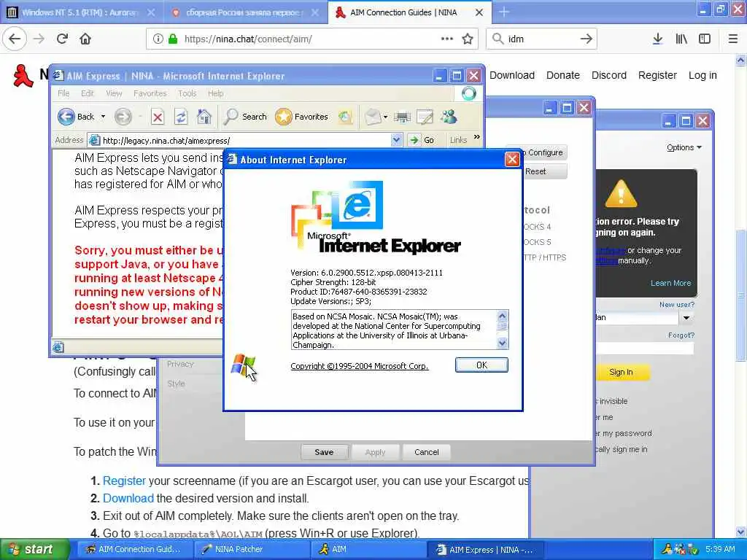Open the Back button history dropdown arrow

(x=103, y=117)
